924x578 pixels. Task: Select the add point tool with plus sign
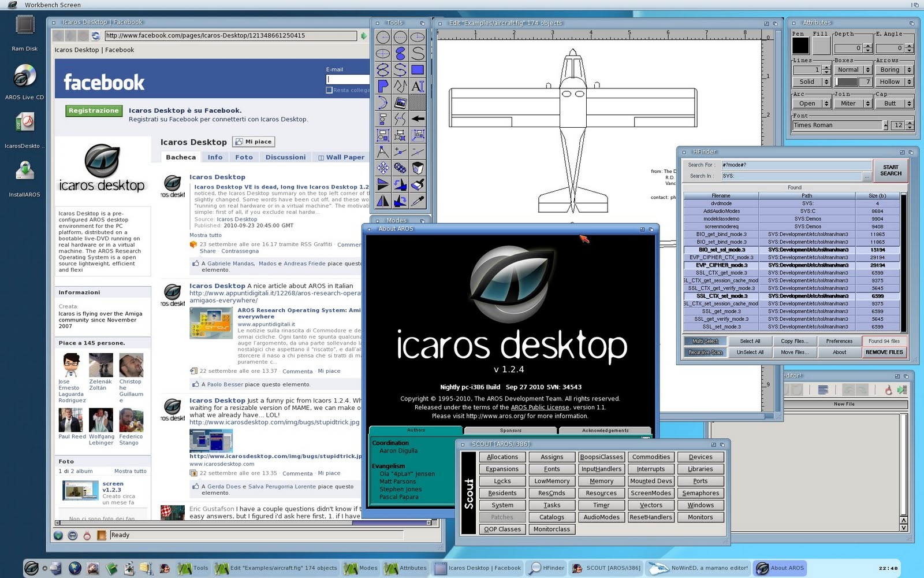400,152
